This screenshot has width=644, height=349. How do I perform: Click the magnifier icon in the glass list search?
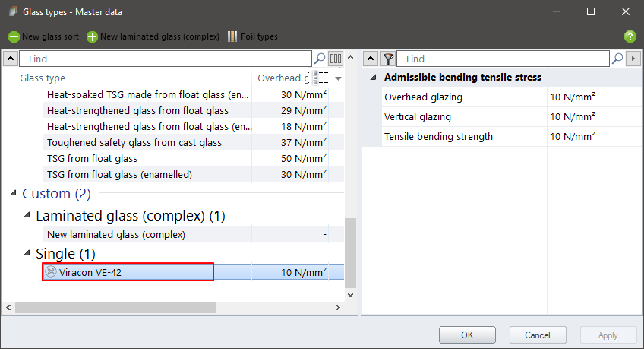click(x=320, y=59)
